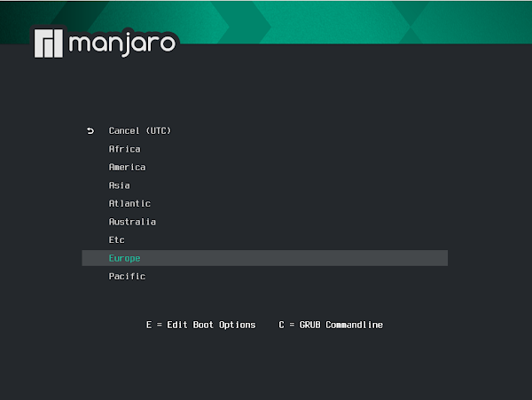Click the "E = Edit Boot Options" hint
Image resolution: width=532 pixels, height=400 pixels.
pos(201,325)
